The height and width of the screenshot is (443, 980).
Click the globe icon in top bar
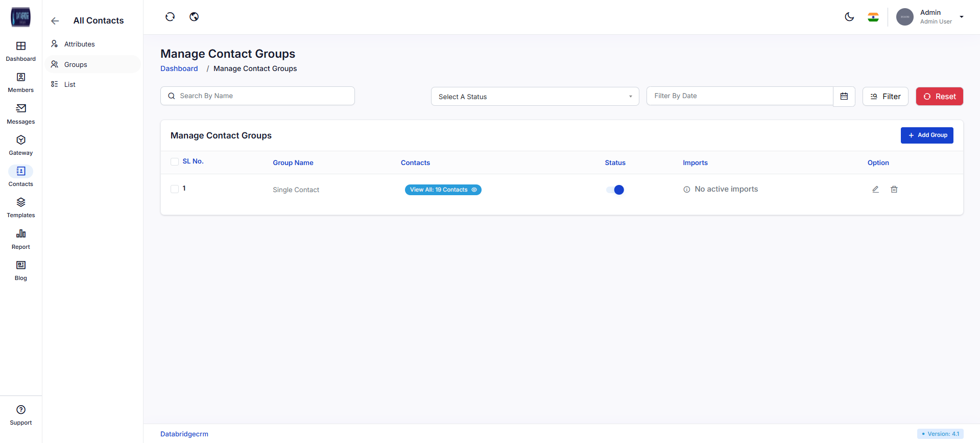click(x=194, y=17)
